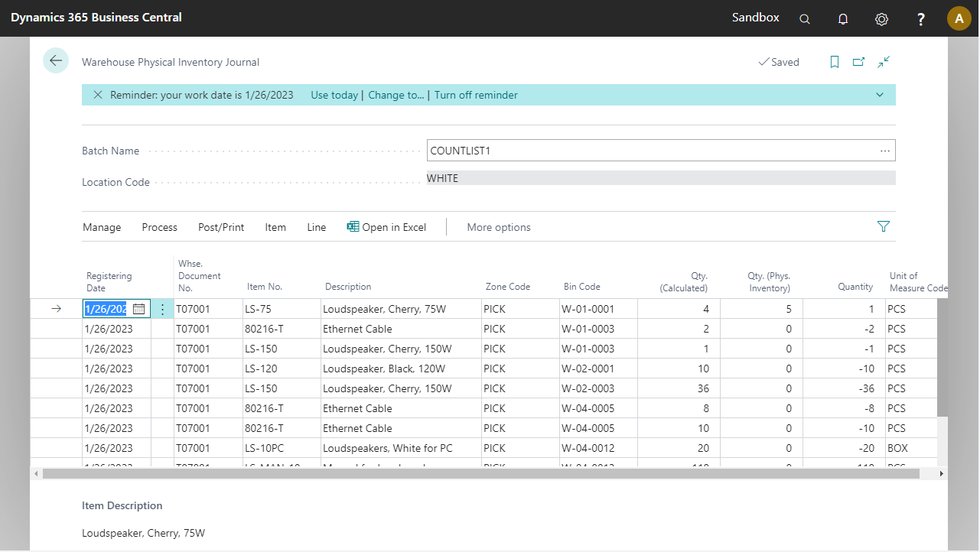Viewport: 980px width, 552px height.
Task: Click the row selector arrow for first row
Action: coord(56,309)
